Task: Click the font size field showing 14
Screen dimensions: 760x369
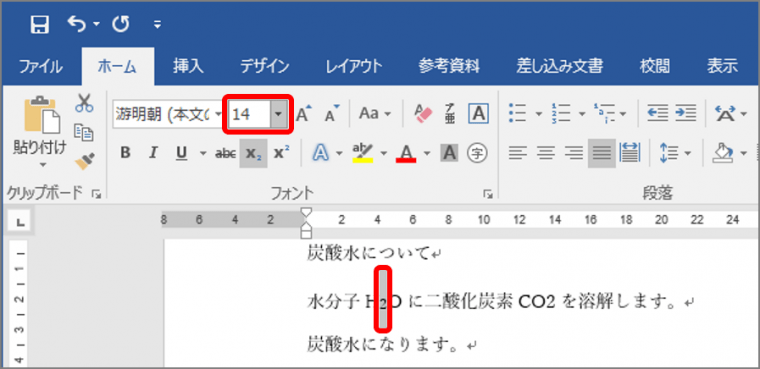Action: pyautogui.click(x=249, y=115)
